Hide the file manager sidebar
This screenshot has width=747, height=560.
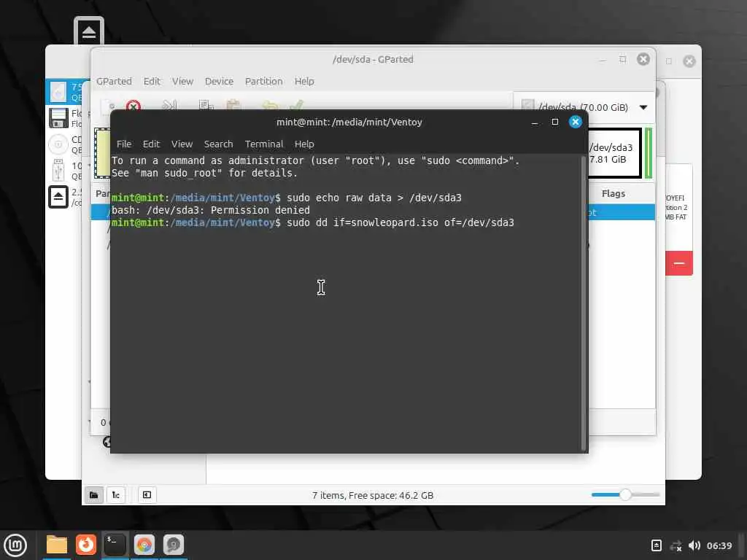[147, 495]
